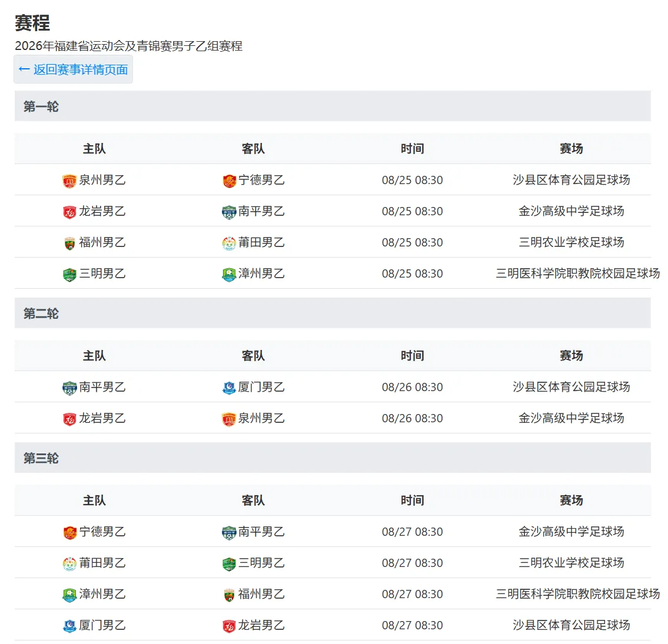Viewport: 668px width, 644px height.
Task: Click venue 金沙高级中学足球场 in round one
Action: point(571,211)
